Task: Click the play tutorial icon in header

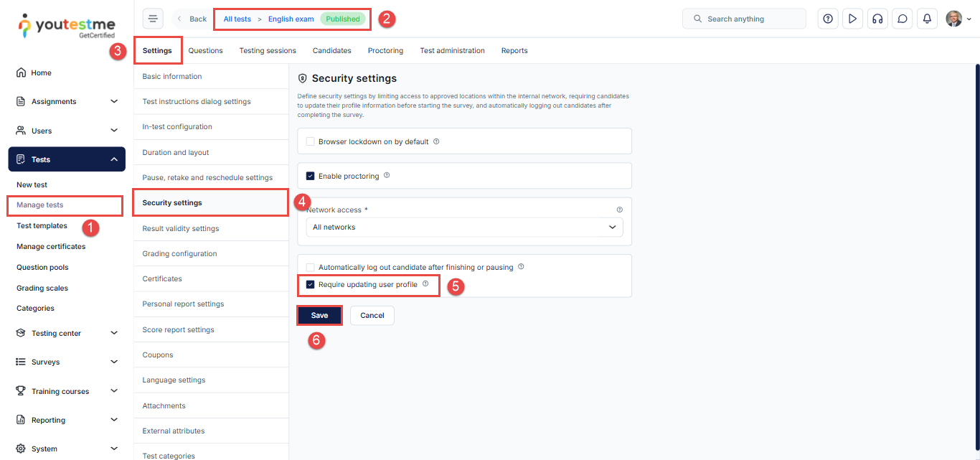Action: [x=852, y=19]
